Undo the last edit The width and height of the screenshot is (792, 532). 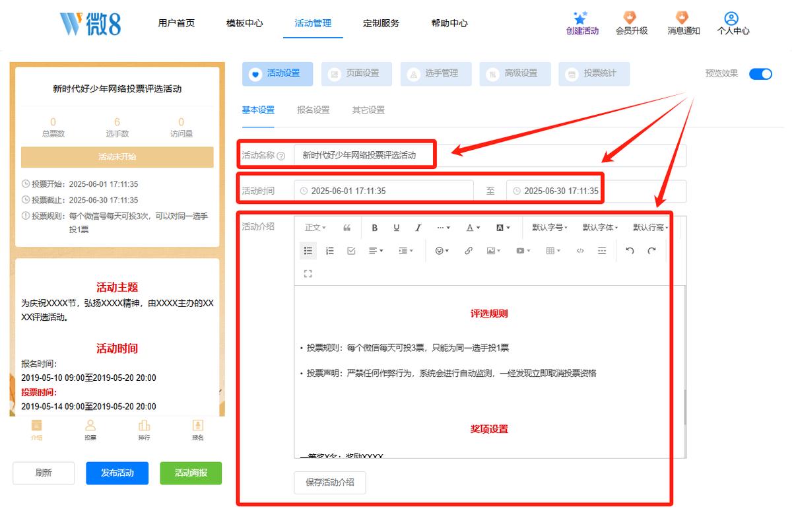pyautogui.click(x=630, y=251)
